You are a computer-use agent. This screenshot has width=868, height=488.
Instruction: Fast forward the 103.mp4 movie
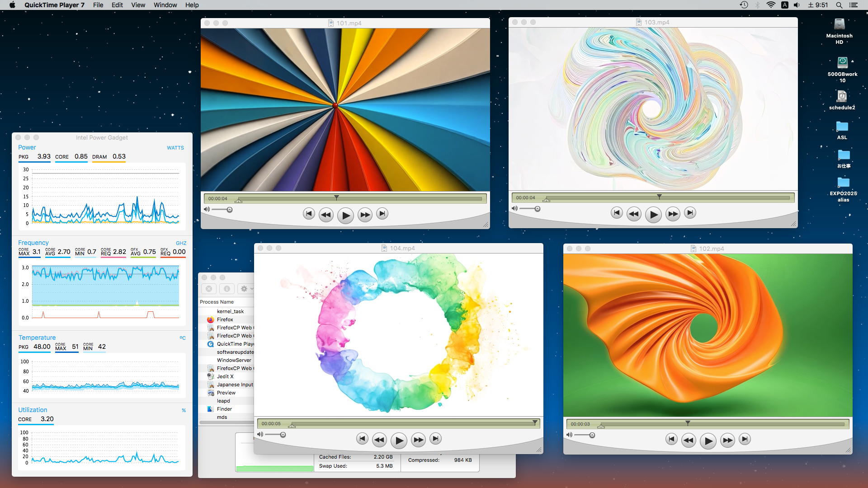673,214
